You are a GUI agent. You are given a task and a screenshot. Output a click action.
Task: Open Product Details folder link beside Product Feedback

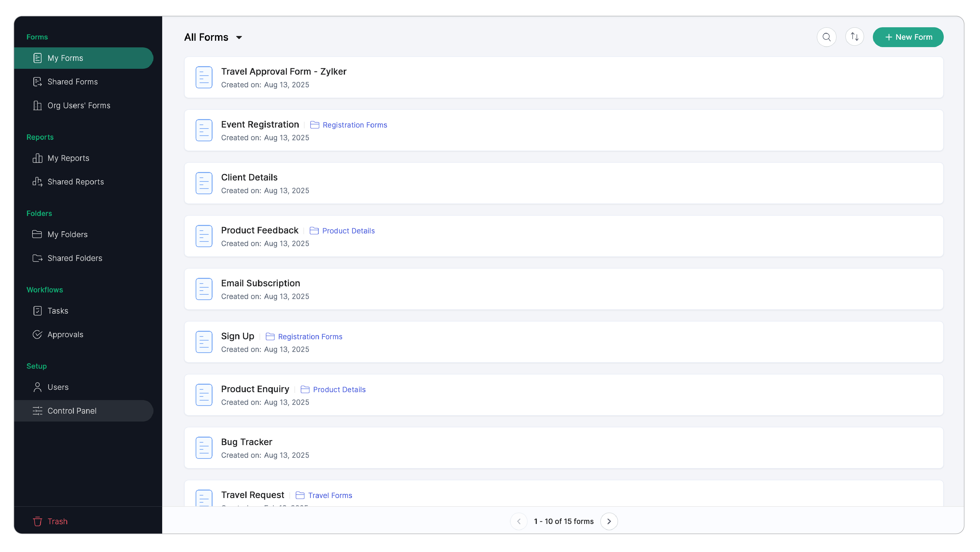point(348,230)
